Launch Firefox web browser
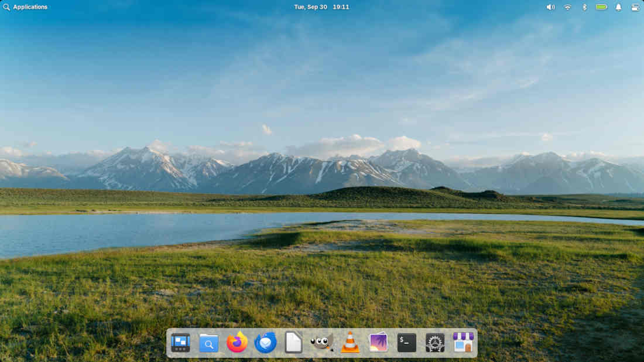Screen dimensions: 644x362 (237, 343)
